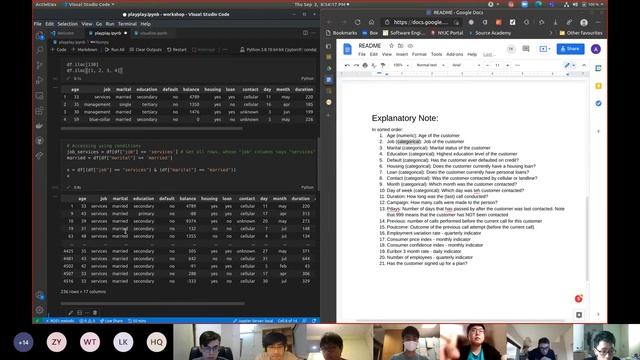Image resolution: width=640 pixels, height=360 pixels.
Task: Click Clear Outputs in notebook toolbar
Action: (x=146, y=50)
